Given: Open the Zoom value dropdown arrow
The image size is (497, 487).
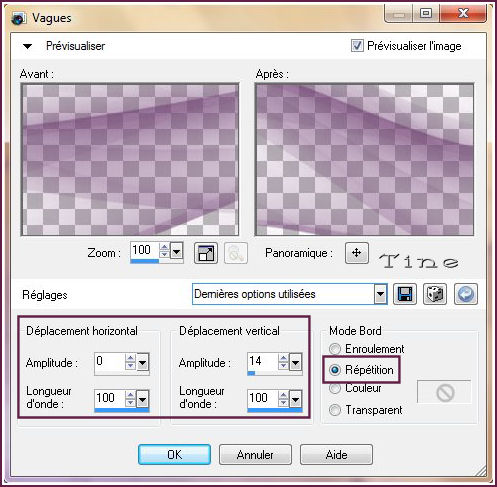Looking at the screenshot, I should tap(176, 250).
